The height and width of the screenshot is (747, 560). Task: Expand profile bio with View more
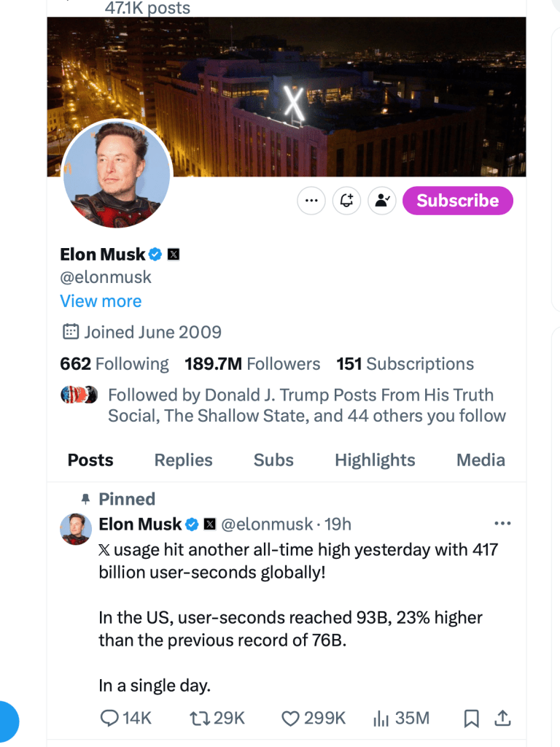101,301
